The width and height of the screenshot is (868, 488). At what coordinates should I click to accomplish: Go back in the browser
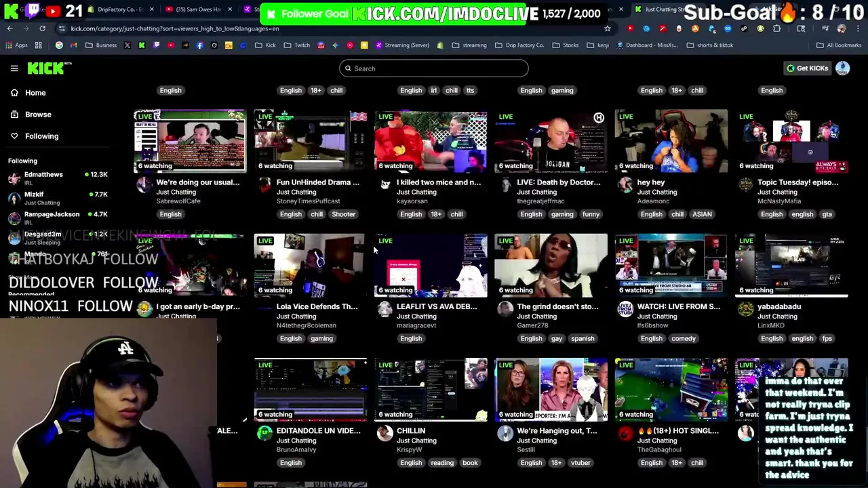click(x=9, y=28)
